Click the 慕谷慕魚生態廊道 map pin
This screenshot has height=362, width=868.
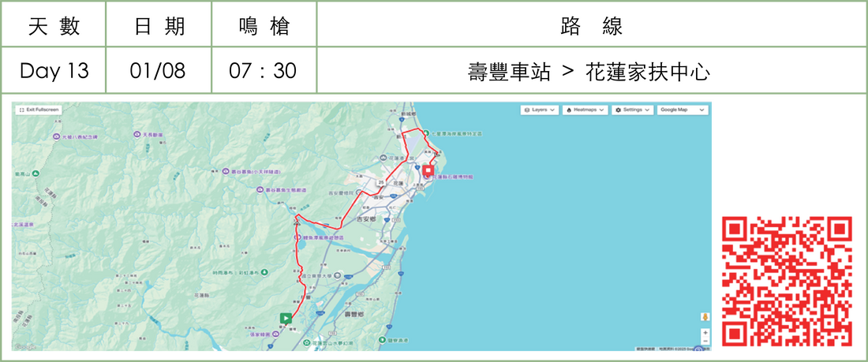coord(260,190)
